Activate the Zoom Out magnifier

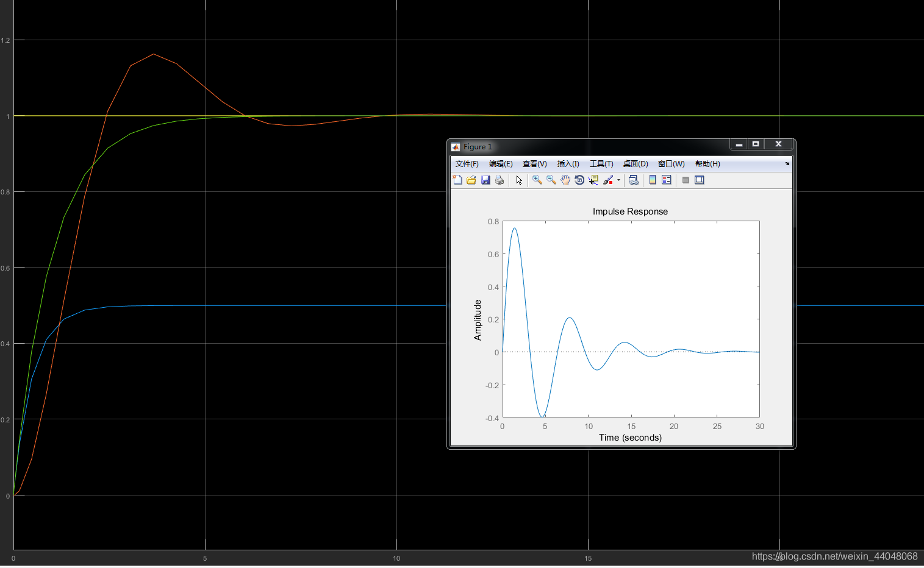(551, 180)
